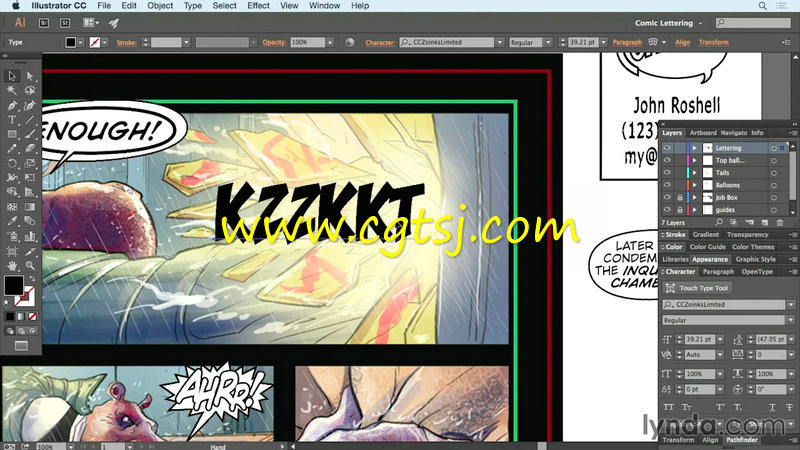This screenshot has height=450, width=800.
Task: Unlock the guides layer
Action: point(680,210)
